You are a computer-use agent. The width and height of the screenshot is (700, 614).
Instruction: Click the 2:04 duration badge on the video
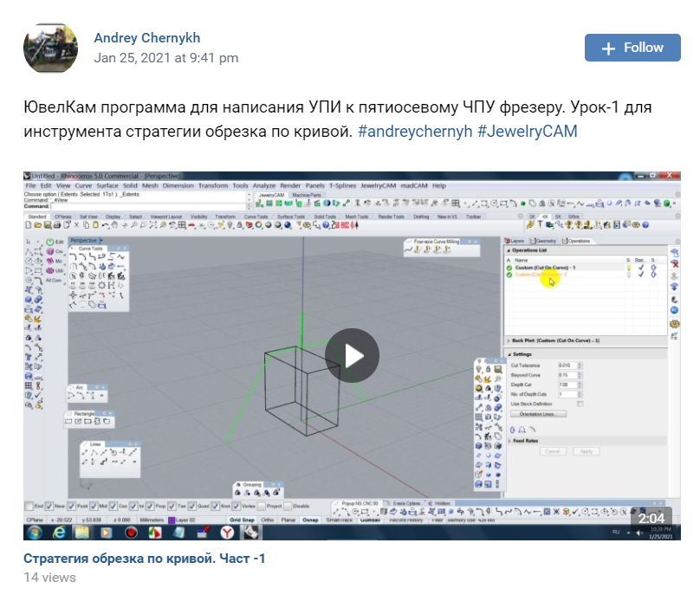tap(651, 518)
